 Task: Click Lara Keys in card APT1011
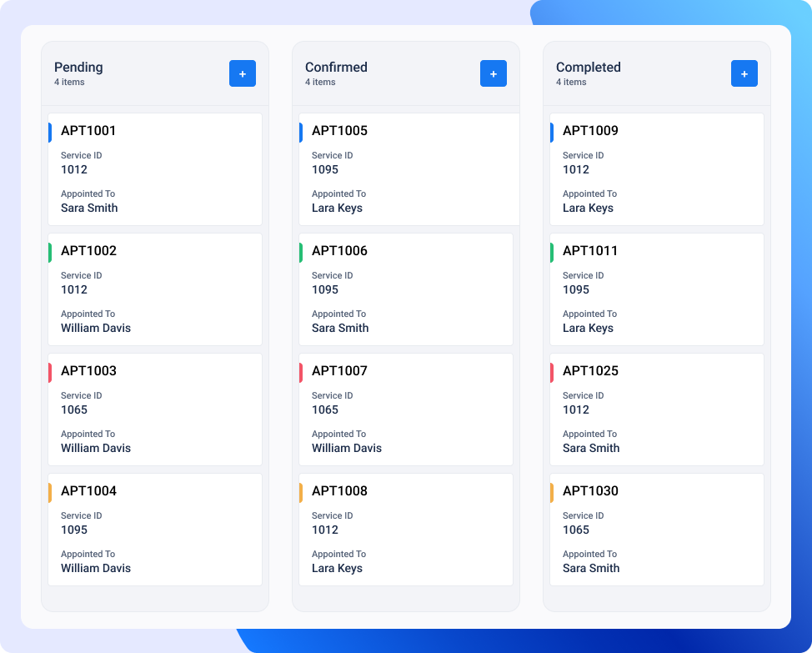tap(588, 329)
